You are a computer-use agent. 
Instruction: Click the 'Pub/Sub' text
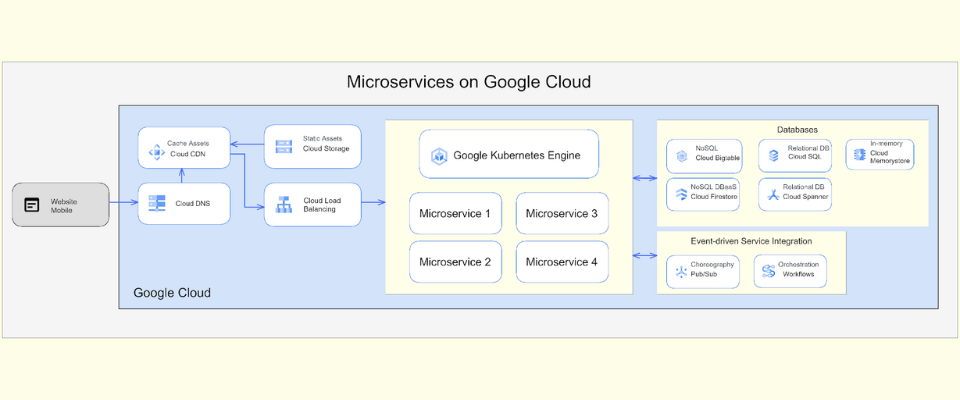pyautogui.click(x=703, y=274)
